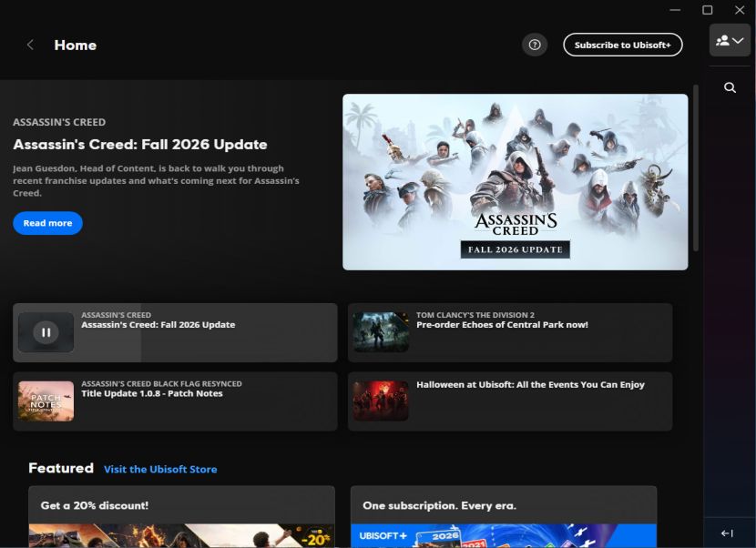This screenshot has height=548, width=756.
Task: Open Get a 20% discount featured card
Action: [x=181, y=517]
